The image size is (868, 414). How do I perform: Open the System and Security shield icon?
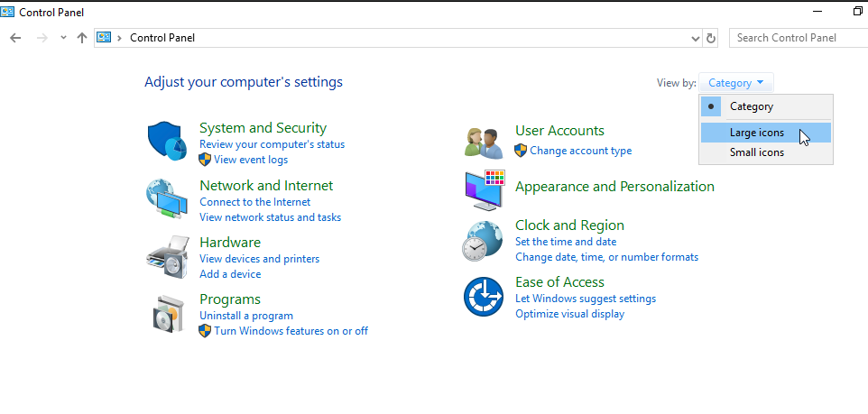167,141
